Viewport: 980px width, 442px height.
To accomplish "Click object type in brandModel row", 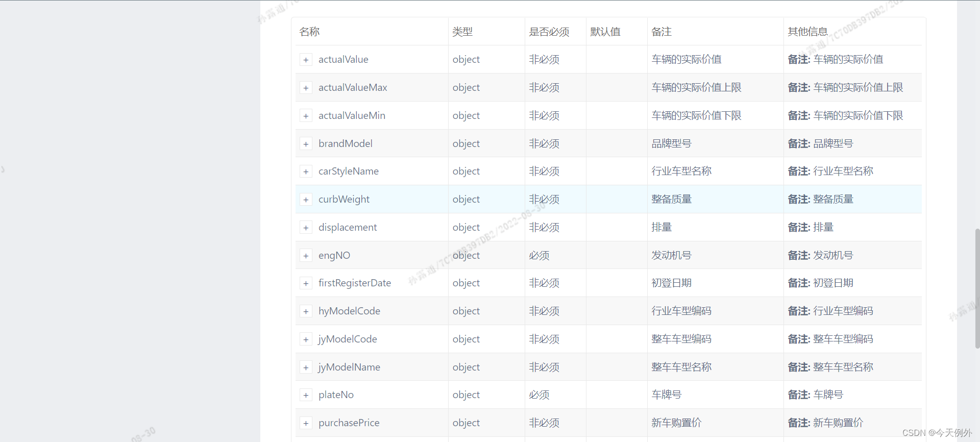I will point(466,143).
